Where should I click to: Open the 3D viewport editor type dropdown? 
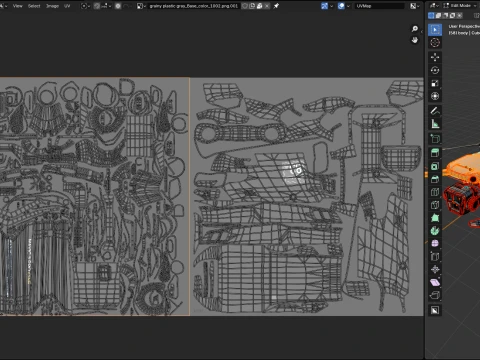[x=434, y=6]
